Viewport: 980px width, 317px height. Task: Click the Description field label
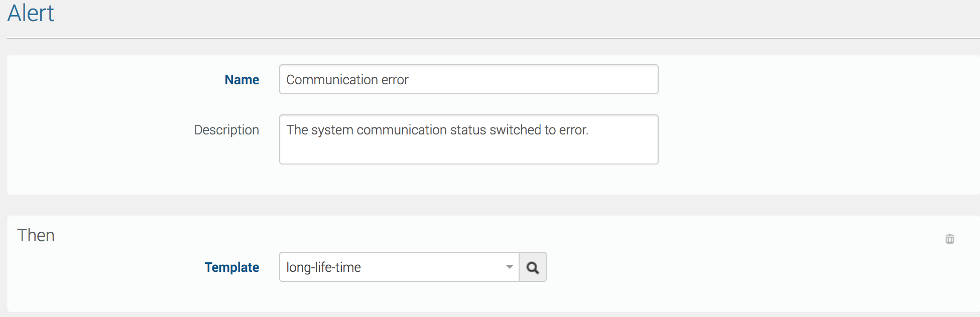pyautogui.click(x=226, y=130)
